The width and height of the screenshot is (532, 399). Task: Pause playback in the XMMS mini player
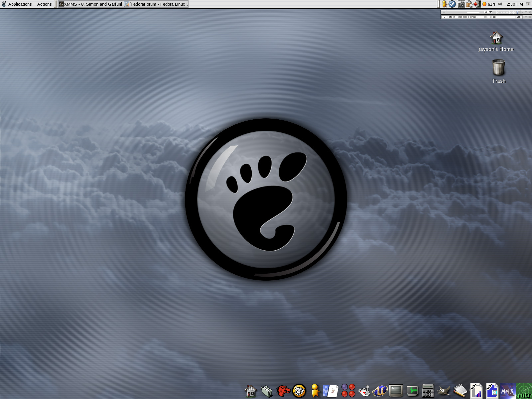(504, 12)
